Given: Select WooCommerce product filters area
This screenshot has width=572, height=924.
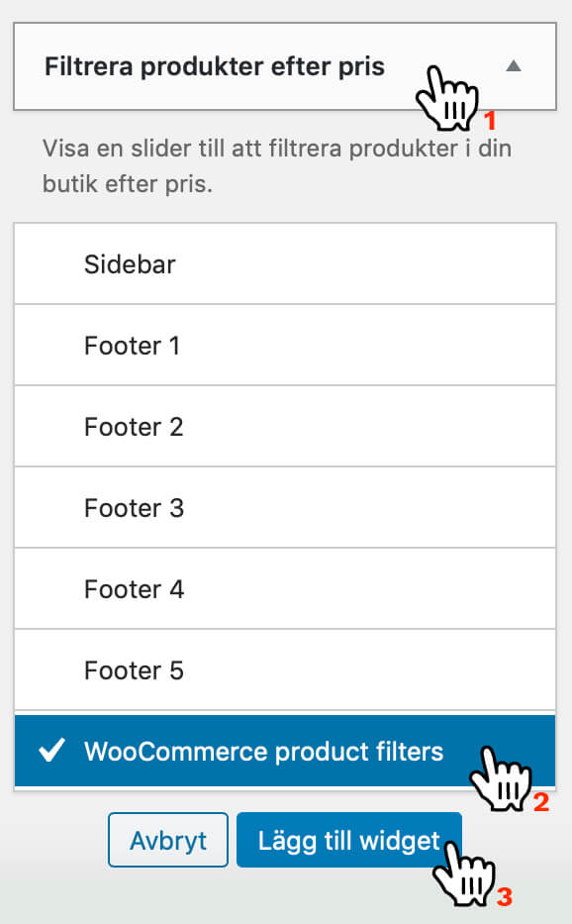Looking at the screenshot, I should 285,751.
